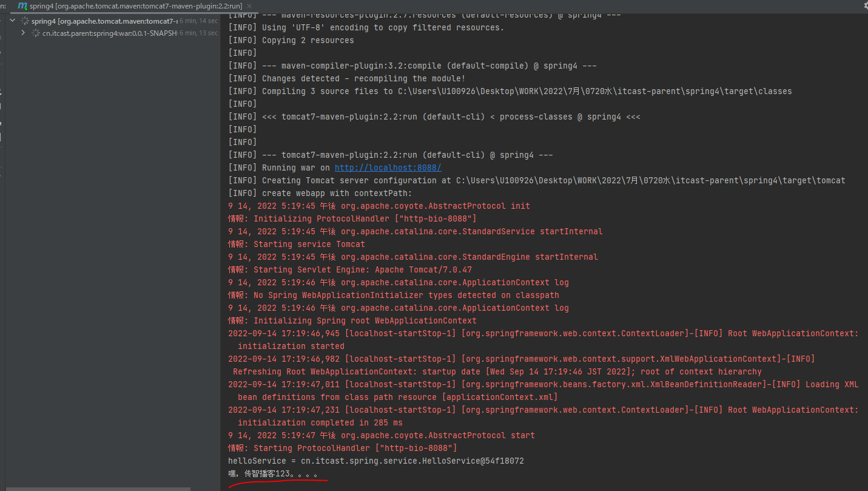Click the 'create webapp with contextPath:' line
The width and height of the screenshot is (868, 491).
pos(320,193)
